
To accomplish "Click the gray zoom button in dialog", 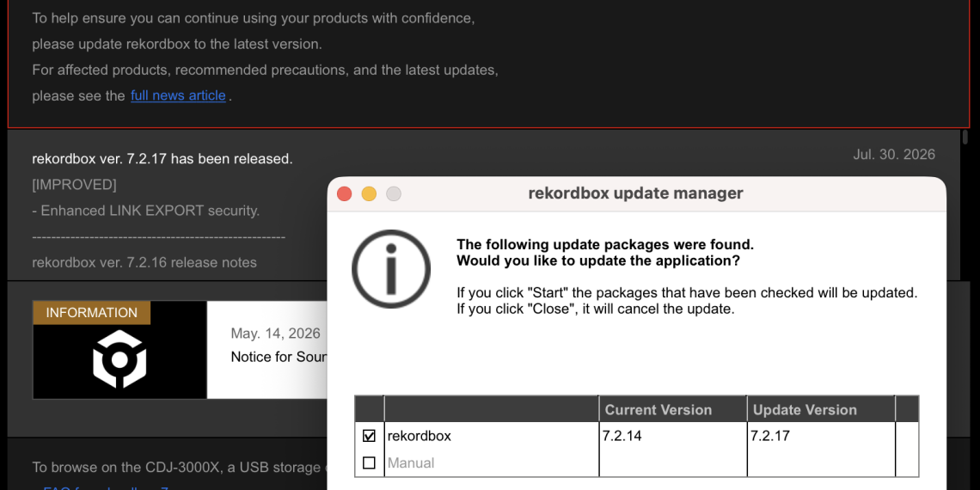I will (393, 193).
